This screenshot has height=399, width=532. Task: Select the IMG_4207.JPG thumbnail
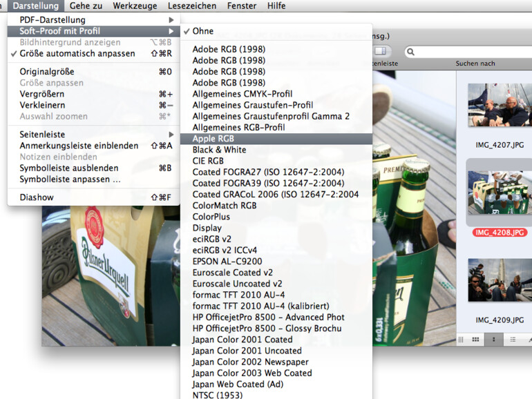pyautogui.click(x=495, y=106)
